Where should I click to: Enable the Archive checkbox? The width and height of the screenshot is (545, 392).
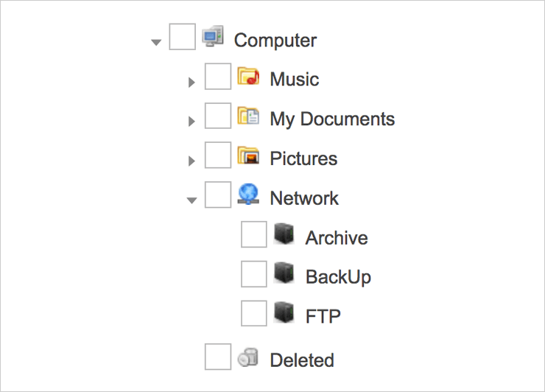pos(254,234)
